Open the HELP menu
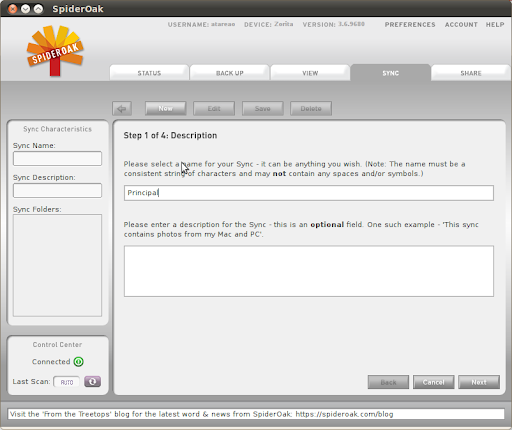The width and height of the screenshot is (512, 430). coord(495,25)
